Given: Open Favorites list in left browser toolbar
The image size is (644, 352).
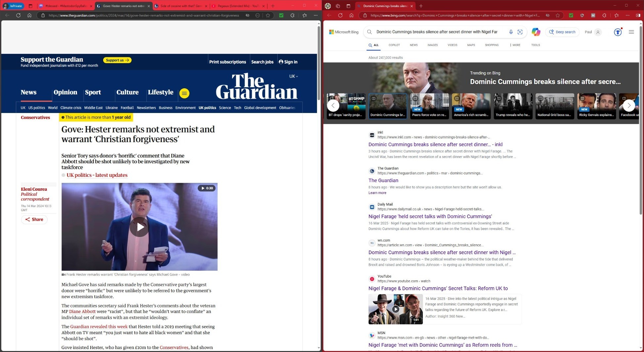Looking at the screenshot, I should tap(304, 15).
